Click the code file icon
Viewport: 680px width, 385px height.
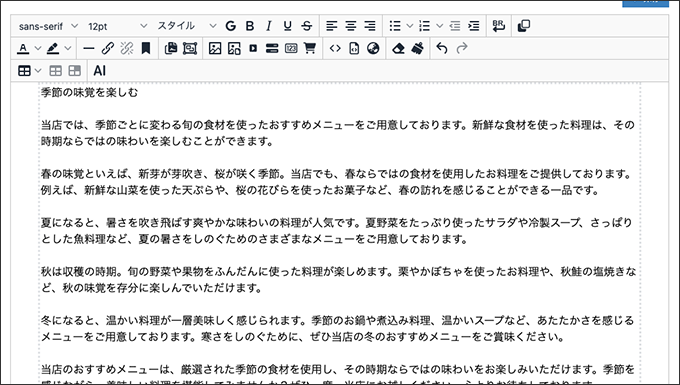tap(354, 49)
